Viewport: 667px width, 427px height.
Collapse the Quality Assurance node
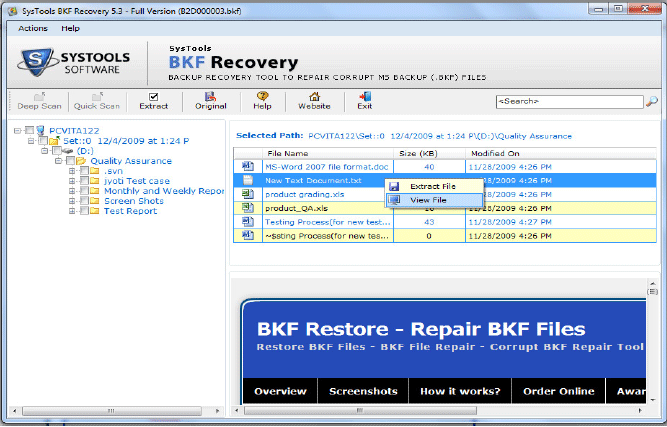click(58, 161)
